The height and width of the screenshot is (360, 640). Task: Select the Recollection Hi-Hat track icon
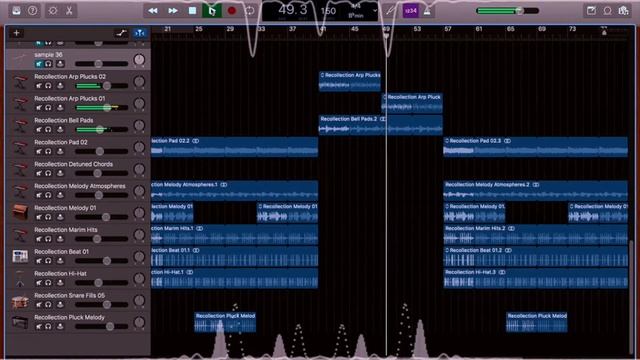click(x=20, y=278)
